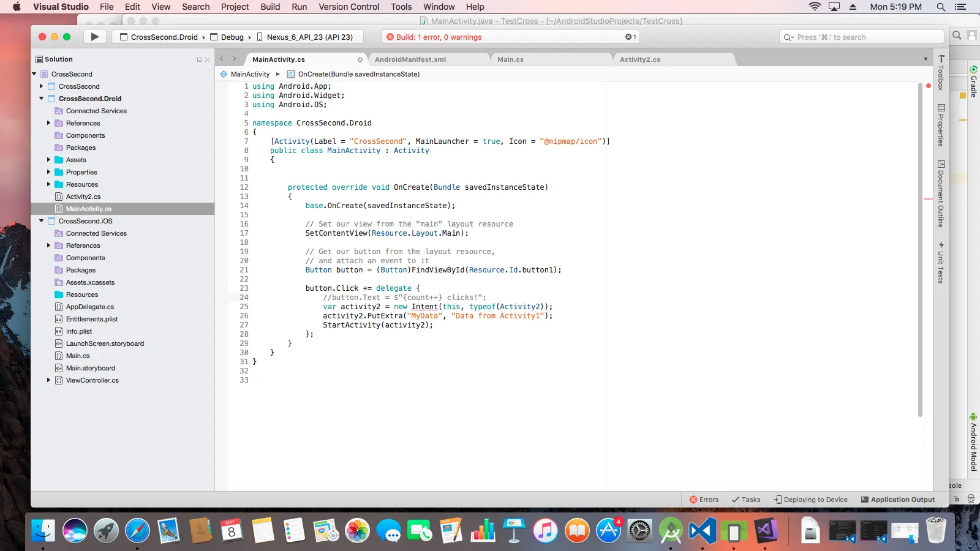980x551 pixels.
Task: Open the OnCreate member breadcrumb
Action: 353,74
